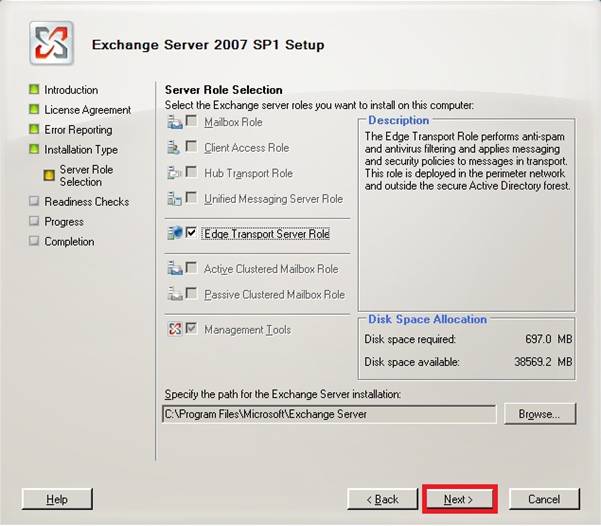Select the Installation Type step label
Screen dimensions: 601x526
point(81,150)
